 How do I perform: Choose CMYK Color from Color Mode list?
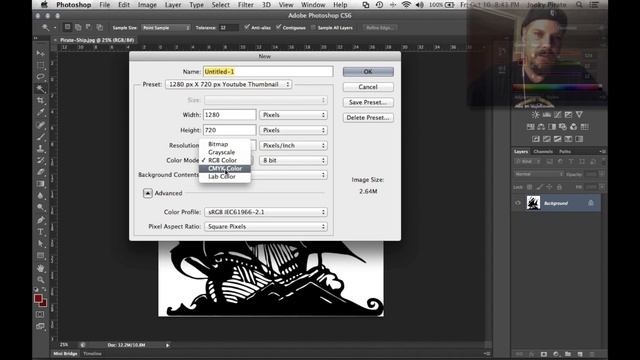tap(225, 168)
